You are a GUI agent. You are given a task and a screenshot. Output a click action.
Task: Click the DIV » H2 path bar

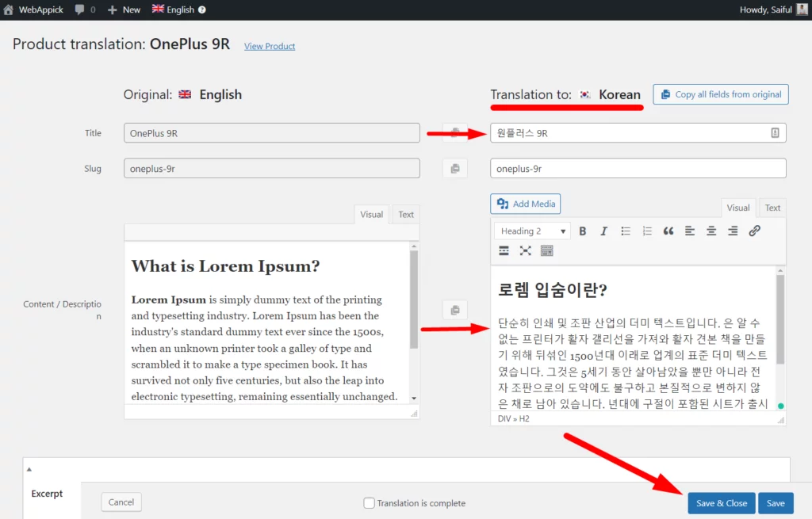pyautogui.click(x=514, y=418)
